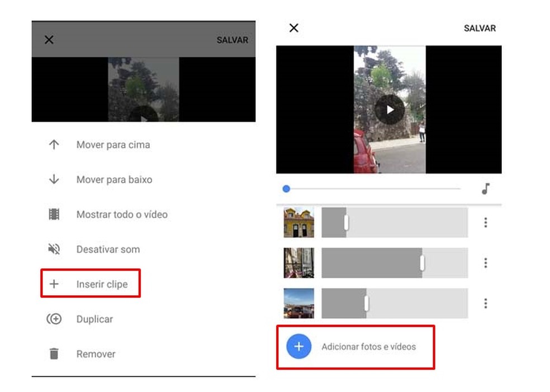Open the overflow menu of the first clip
550x392 pixels.
(486, 222)
